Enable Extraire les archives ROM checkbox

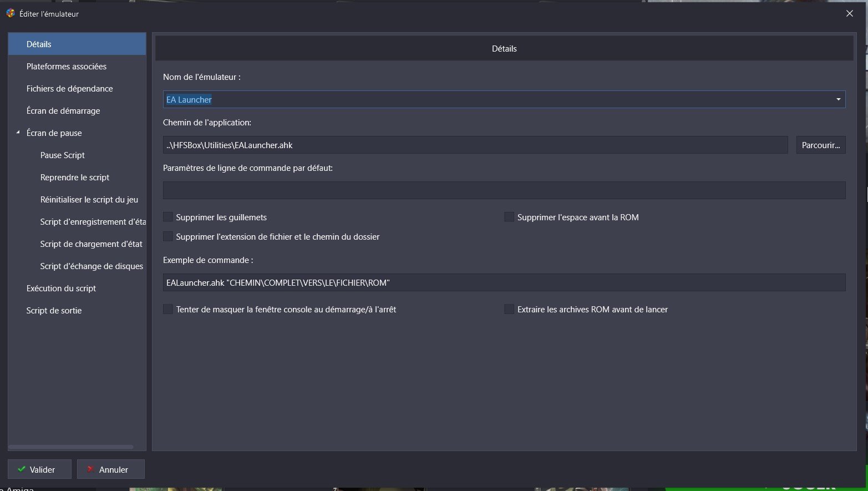(x=509, y=309)
